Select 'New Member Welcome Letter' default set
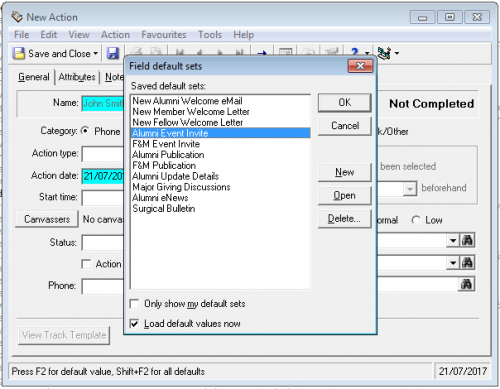500x389 pixels. pos(220,111)
